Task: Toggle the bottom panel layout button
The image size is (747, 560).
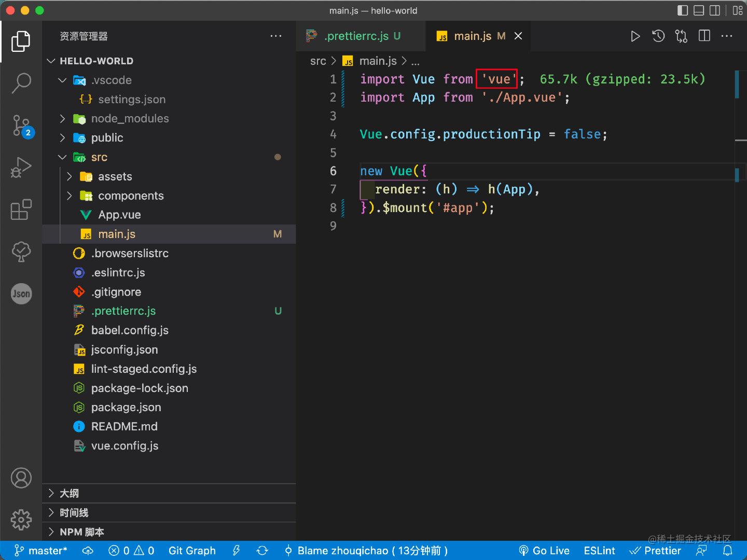Action: coord(699,10)
